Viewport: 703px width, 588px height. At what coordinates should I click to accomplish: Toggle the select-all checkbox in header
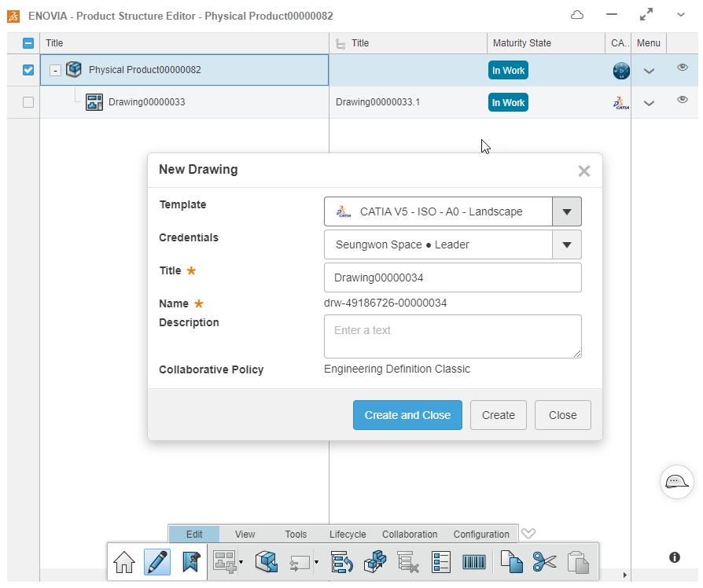pyautogui.click(x=28, y=43)
